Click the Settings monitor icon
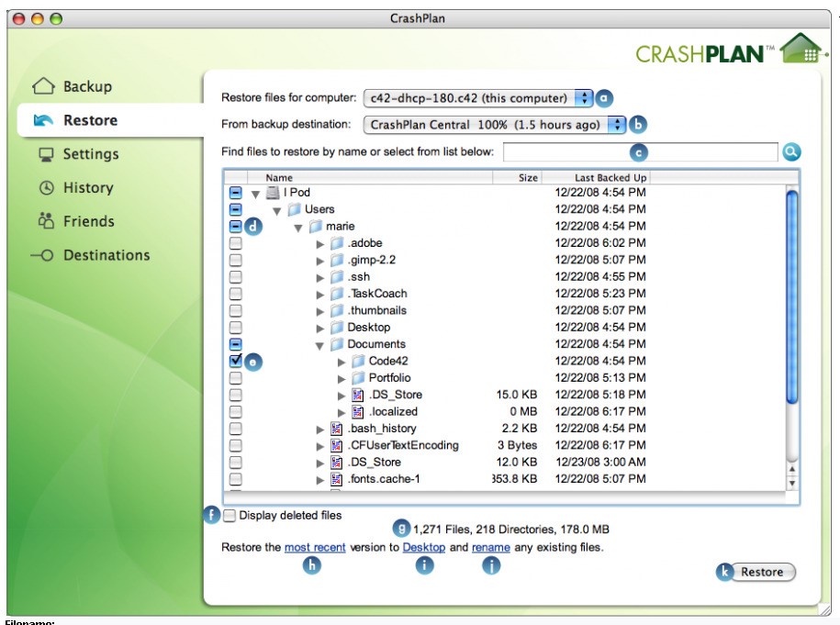This screenshot has width=840, height=625. pyautogui.click(x=45, y=154)
